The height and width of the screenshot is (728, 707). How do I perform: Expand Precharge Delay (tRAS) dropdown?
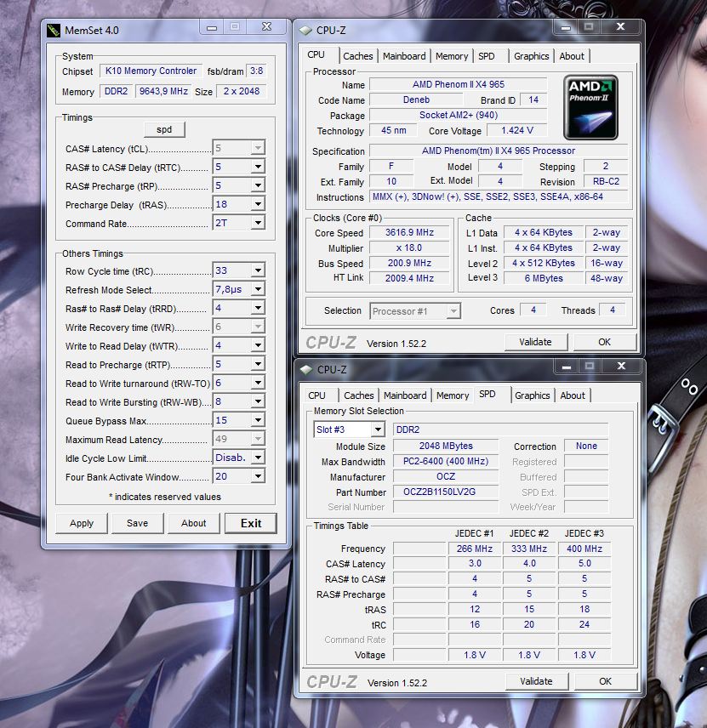click(258, 204)
